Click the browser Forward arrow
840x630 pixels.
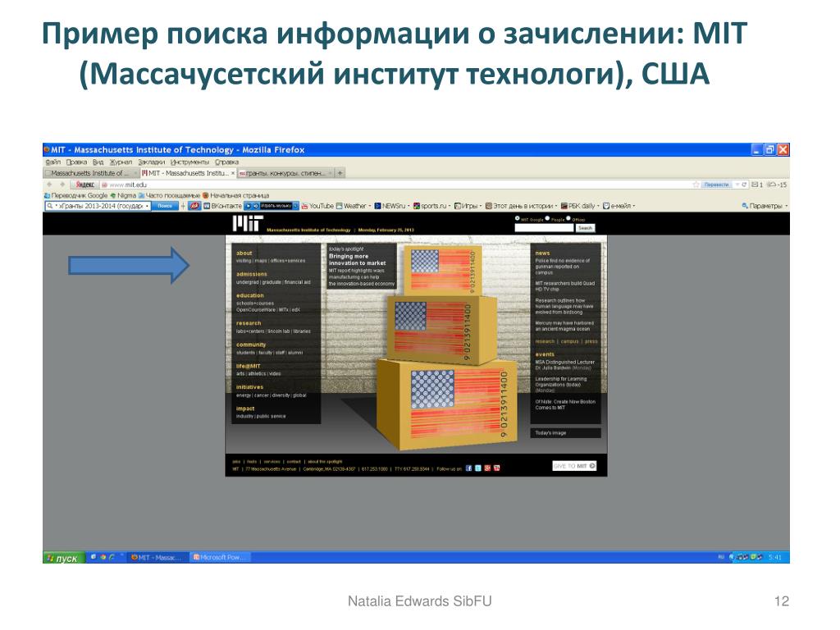click(62, 185)
